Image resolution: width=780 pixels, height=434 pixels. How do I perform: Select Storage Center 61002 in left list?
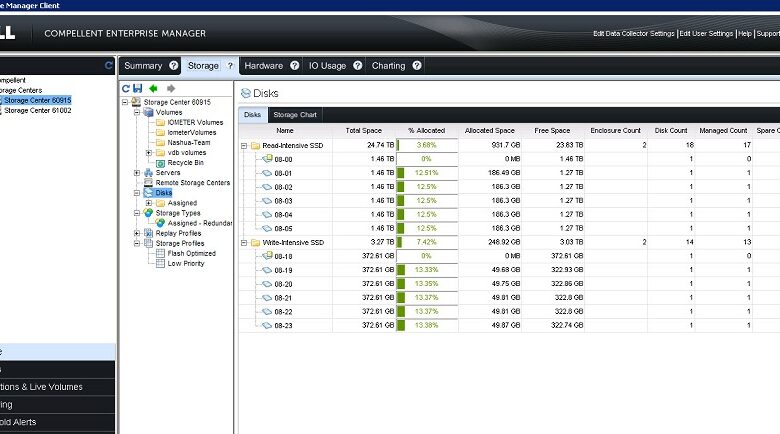click(x=38, y=110)
